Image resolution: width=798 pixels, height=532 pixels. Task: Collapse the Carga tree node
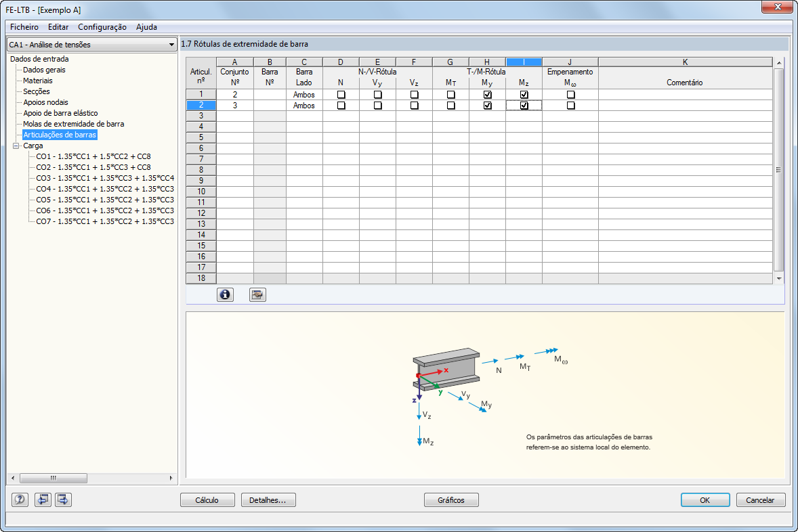(16, 146)
